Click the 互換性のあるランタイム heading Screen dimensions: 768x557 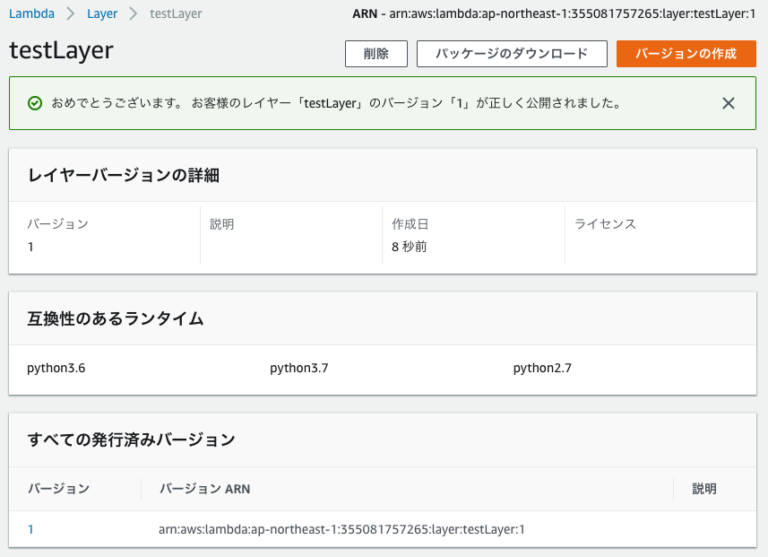(115, 318)
